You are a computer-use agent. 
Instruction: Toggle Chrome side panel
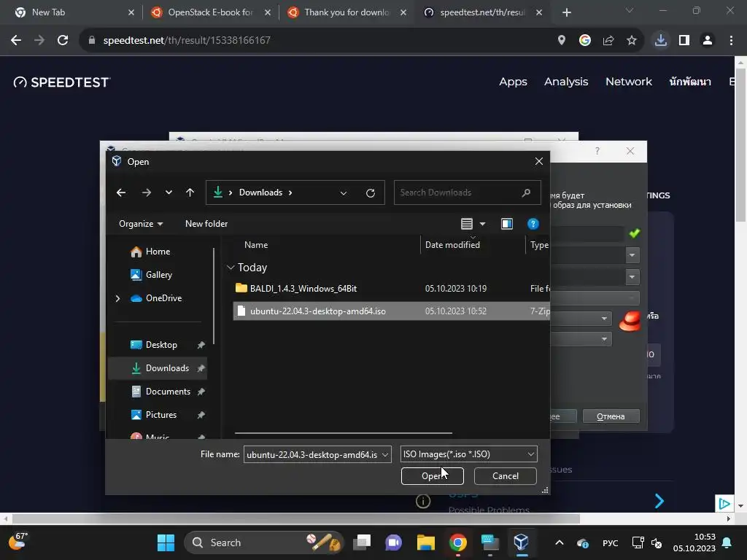[684, 41]
